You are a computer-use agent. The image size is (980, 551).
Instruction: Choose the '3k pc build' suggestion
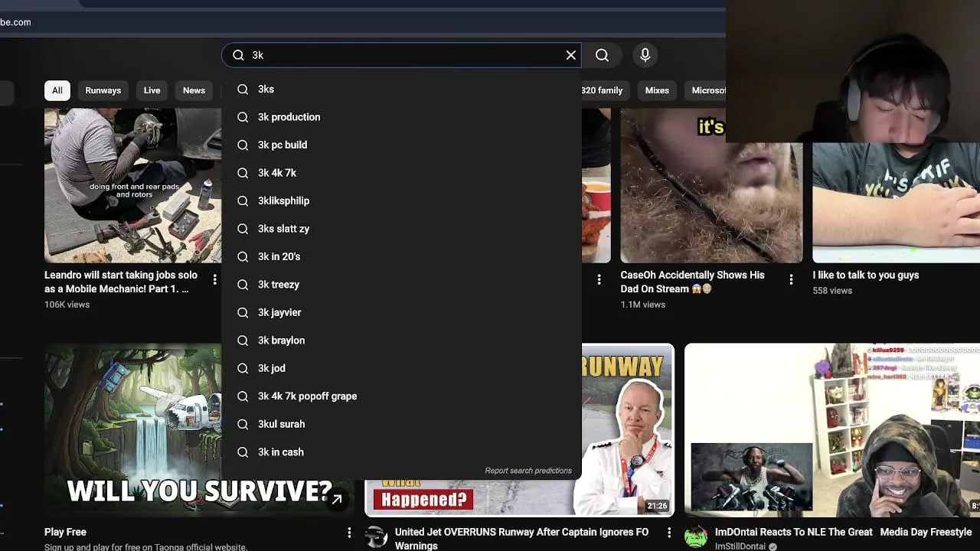(401, 145)
